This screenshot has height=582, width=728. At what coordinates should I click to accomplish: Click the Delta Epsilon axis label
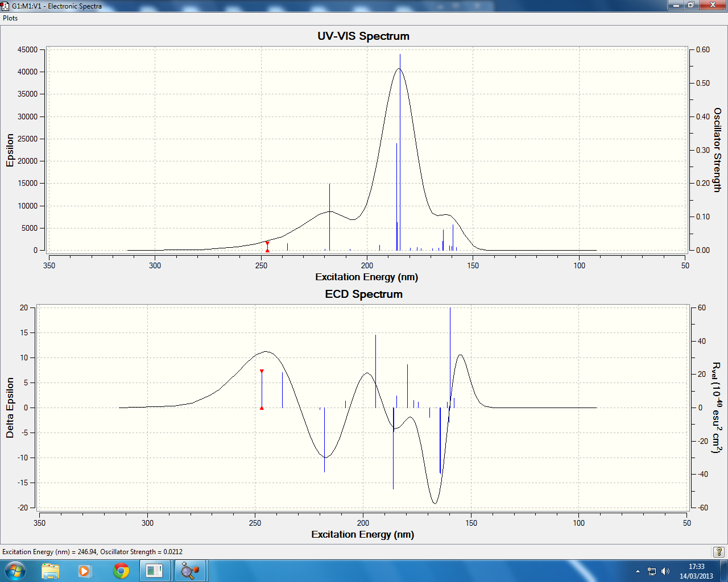point(10,408)
